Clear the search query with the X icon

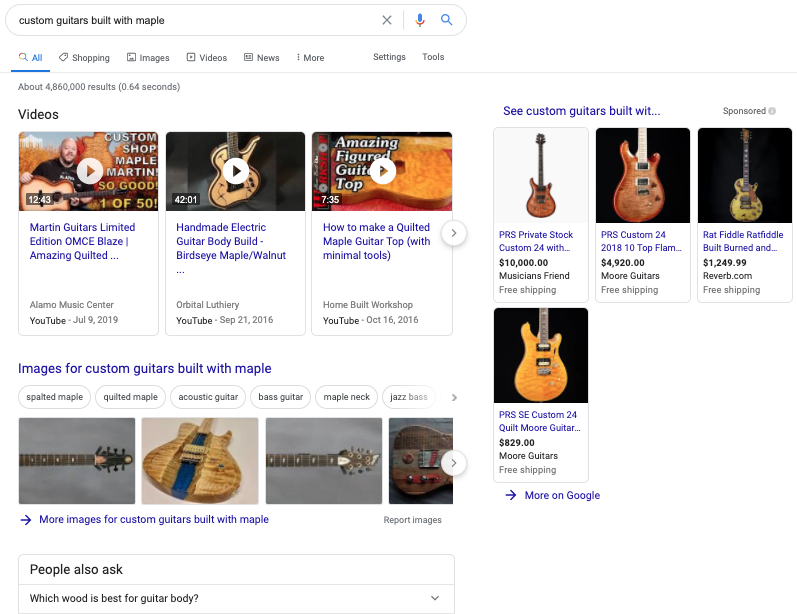pos(387,20)
